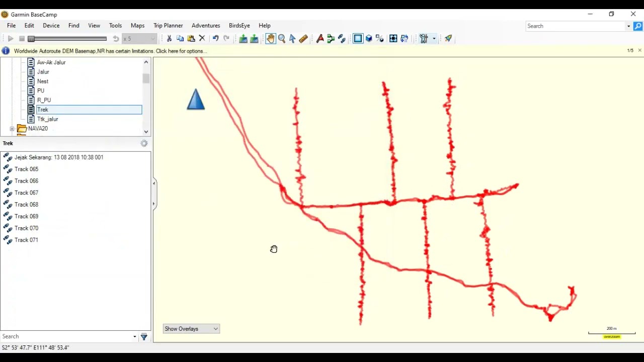
Task: Select the Ttk_jalur list item
Action: click(48, 119)
